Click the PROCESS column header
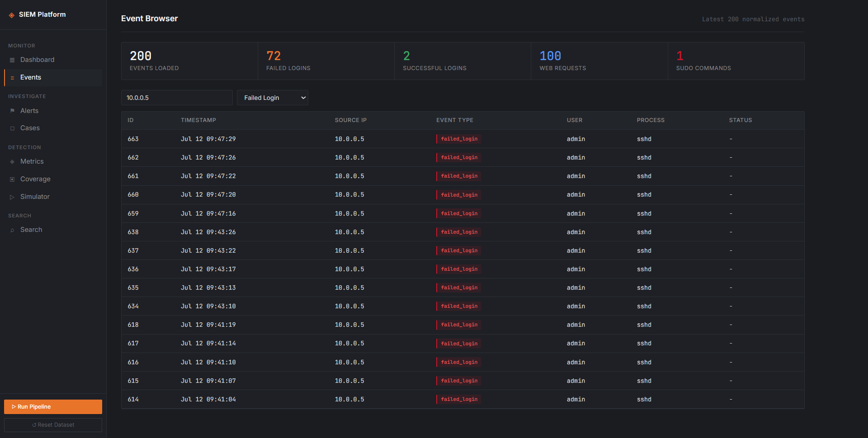 pyautogui.click(x=651, y=120)
